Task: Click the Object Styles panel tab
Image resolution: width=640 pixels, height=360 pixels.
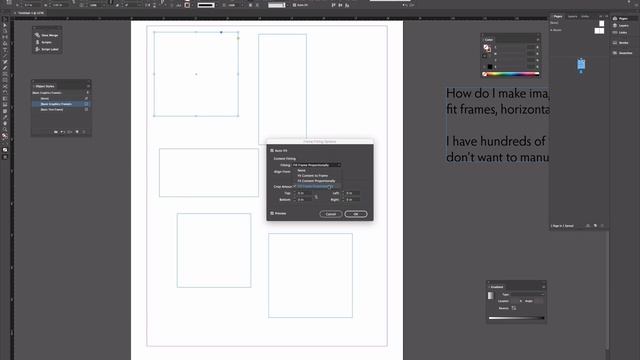Action: coord(44,86)
